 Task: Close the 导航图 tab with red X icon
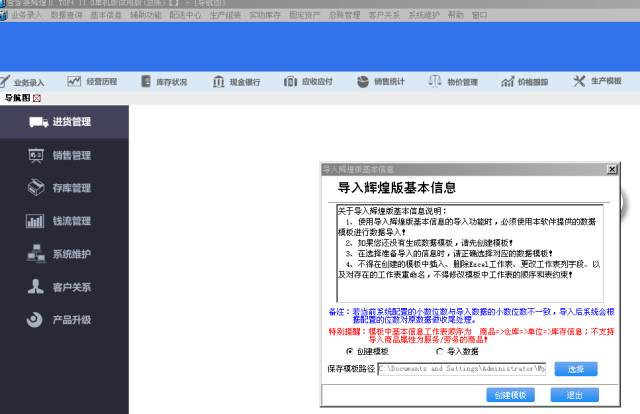[x=37, y=98]
